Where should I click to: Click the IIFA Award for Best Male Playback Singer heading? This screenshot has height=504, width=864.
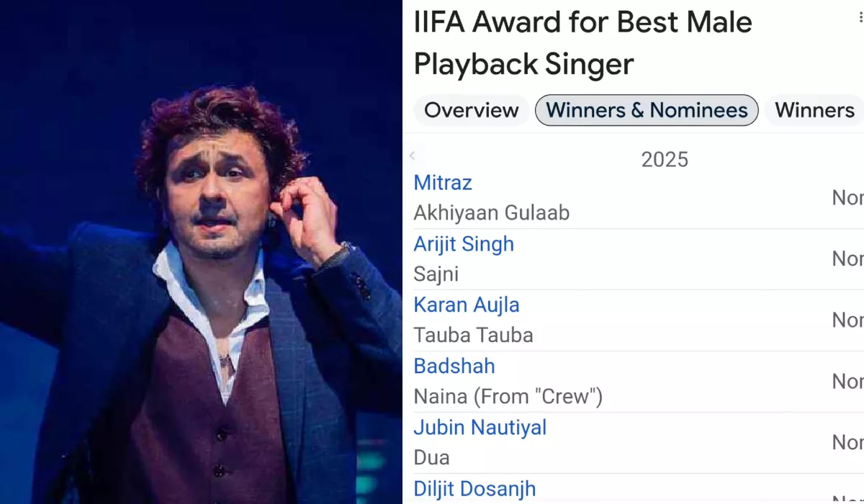coord(582,43)
